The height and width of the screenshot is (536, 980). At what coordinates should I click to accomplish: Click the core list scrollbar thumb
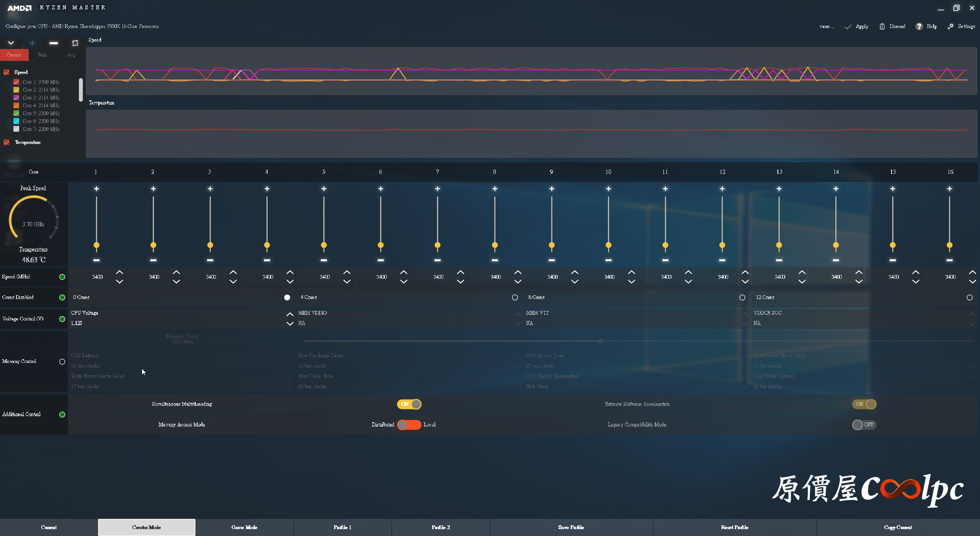81,90
